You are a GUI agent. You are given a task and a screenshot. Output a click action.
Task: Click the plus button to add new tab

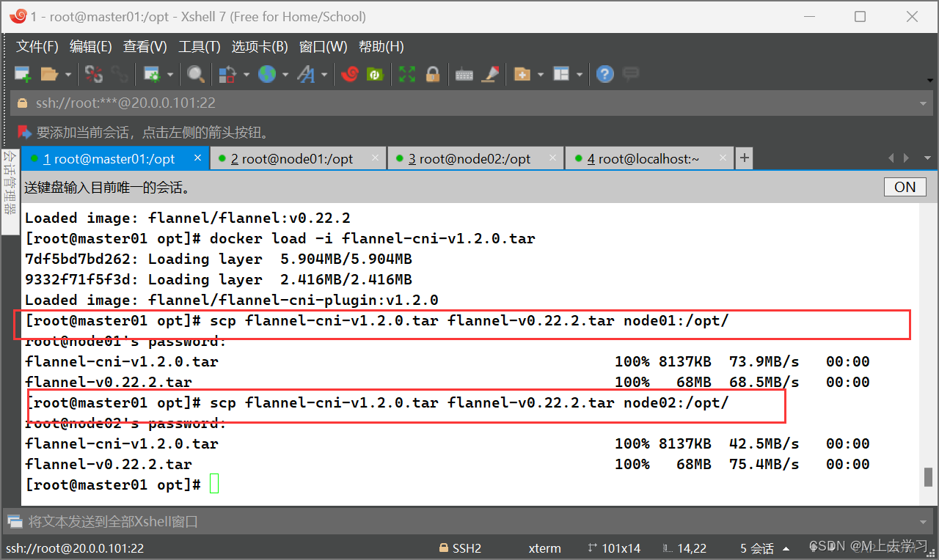pyautogui.click(x=744, y=158)
